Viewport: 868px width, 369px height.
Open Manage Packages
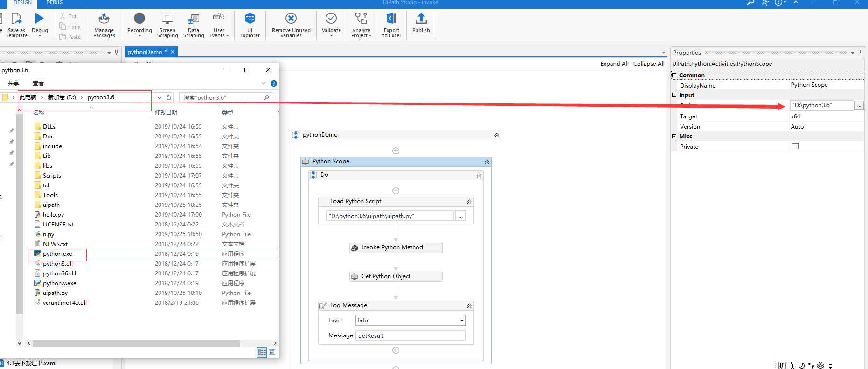(104, 26)
